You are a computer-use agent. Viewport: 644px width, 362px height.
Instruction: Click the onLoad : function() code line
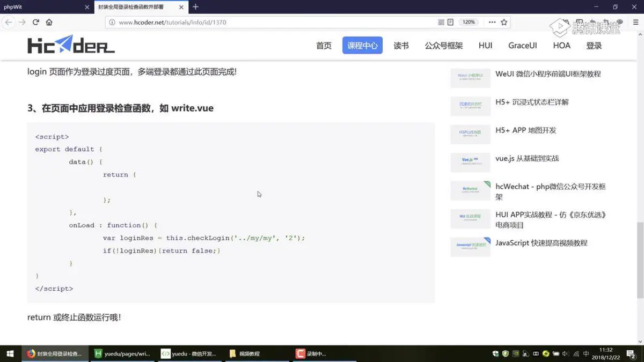(113, 225)
